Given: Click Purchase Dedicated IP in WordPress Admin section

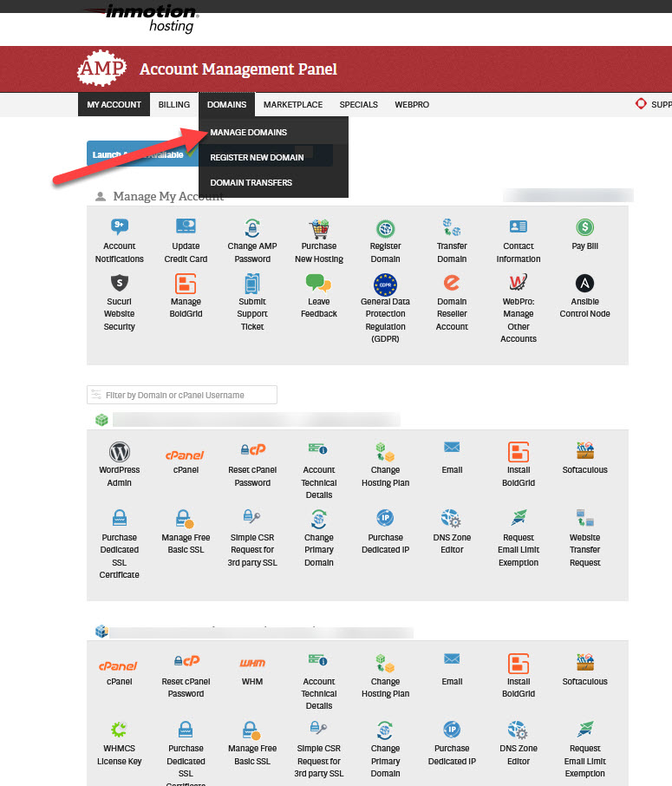Looking at the screenshot, I should [x=385, y=518].
